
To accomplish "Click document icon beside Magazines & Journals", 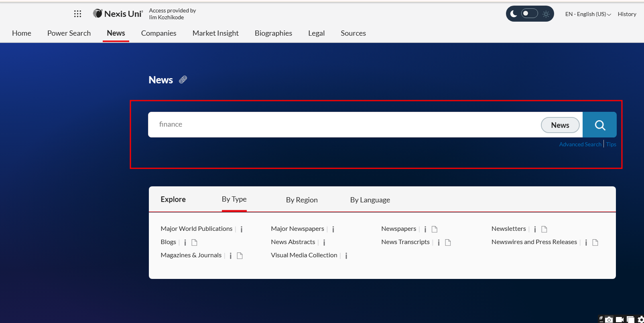I will coord(240,256).
